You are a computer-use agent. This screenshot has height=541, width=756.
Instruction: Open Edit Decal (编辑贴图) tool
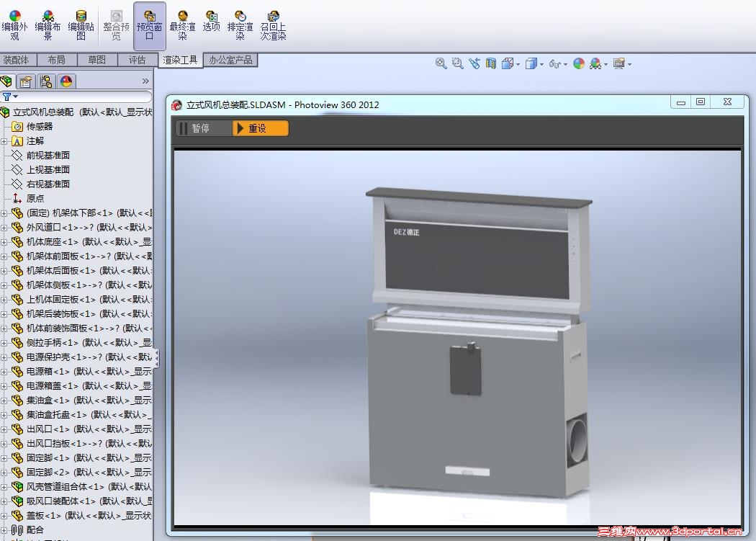(81, 26)
